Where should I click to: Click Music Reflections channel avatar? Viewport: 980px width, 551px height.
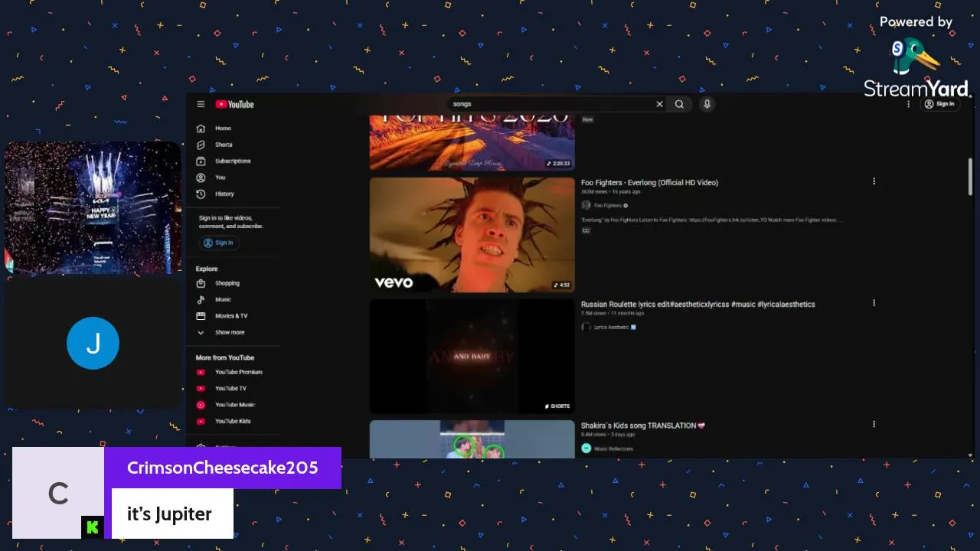tap(586, 448)
